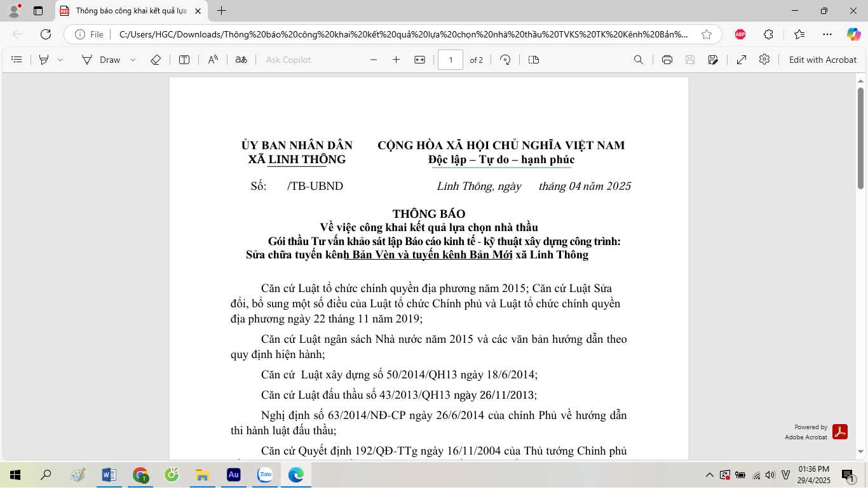This screenshot has width=868, height=499.
Task: Zoom out with the minus button
Action: tap(374, 60)
